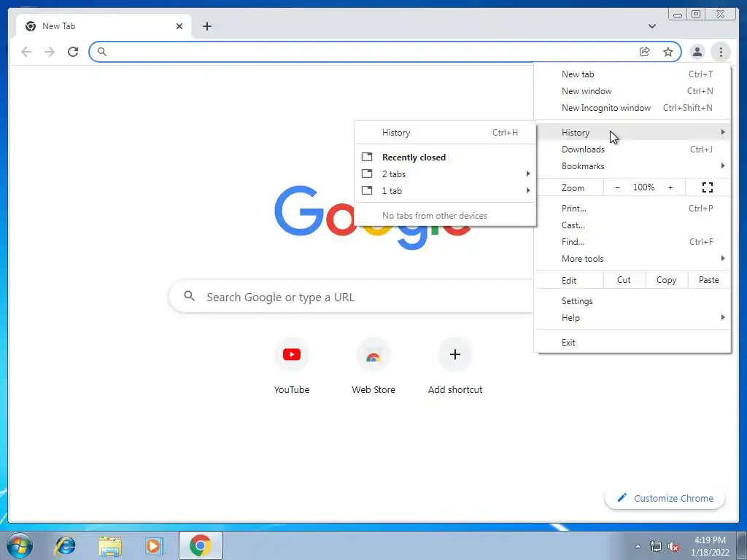Open the Windows Start button

(x=20, y=545)
